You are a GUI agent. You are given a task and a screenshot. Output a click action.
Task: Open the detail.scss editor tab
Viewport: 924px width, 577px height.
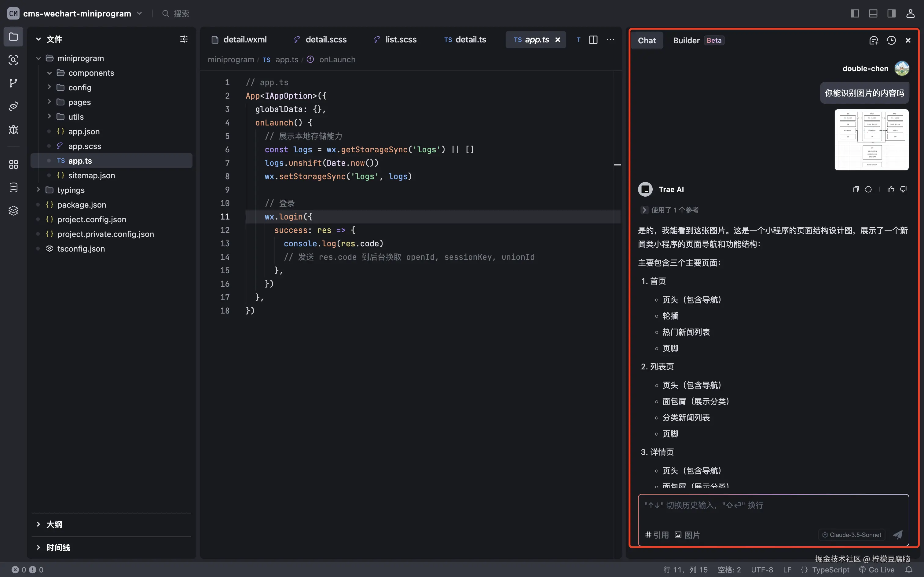click(326, 40)
